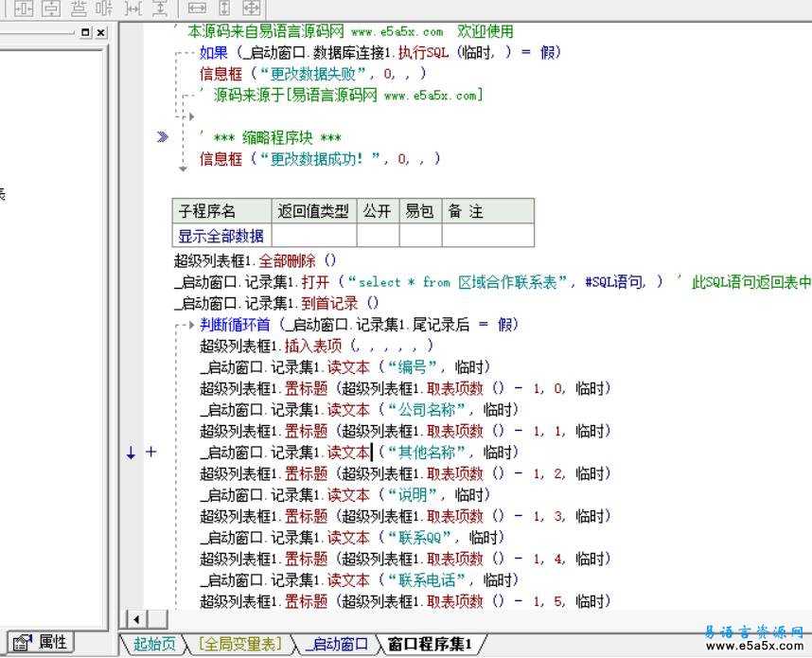
Task: Open the 属性 panel tab
Action: 41,643
